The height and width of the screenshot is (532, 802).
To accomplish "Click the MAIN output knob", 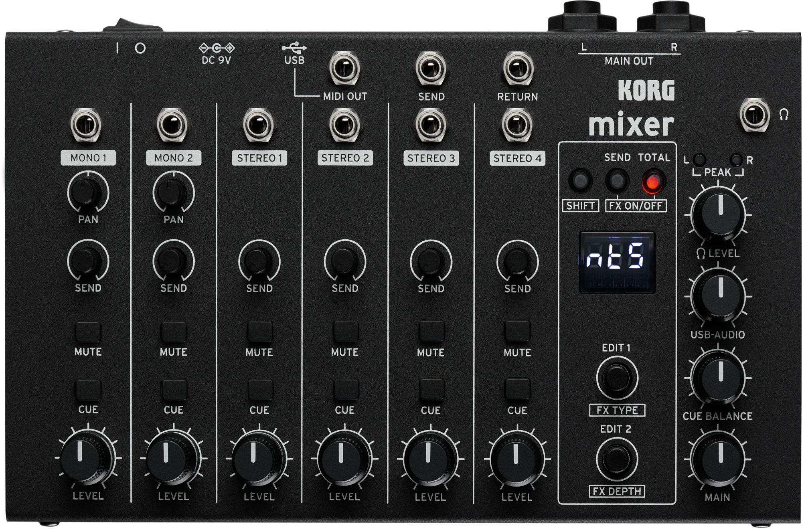I will pyautogui.click(x=718, y=459).
